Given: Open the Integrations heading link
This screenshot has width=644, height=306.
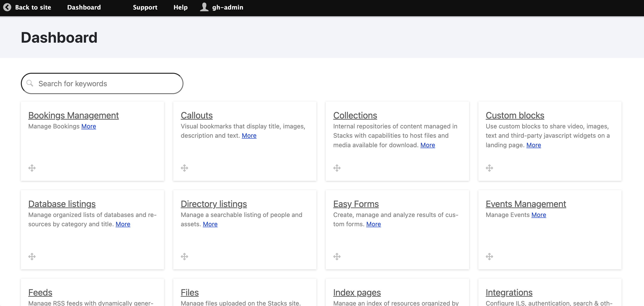Looking at the screenshot, I should (509, 293).
